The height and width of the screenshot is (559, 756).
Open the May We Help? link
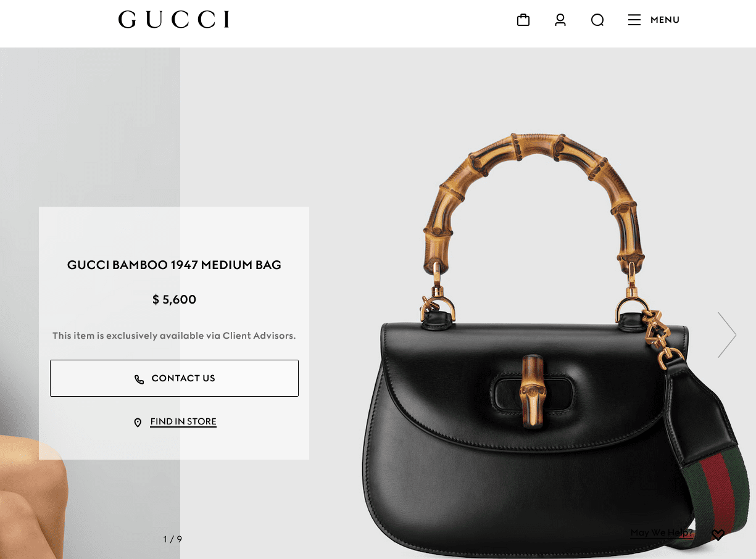(662, 532)
